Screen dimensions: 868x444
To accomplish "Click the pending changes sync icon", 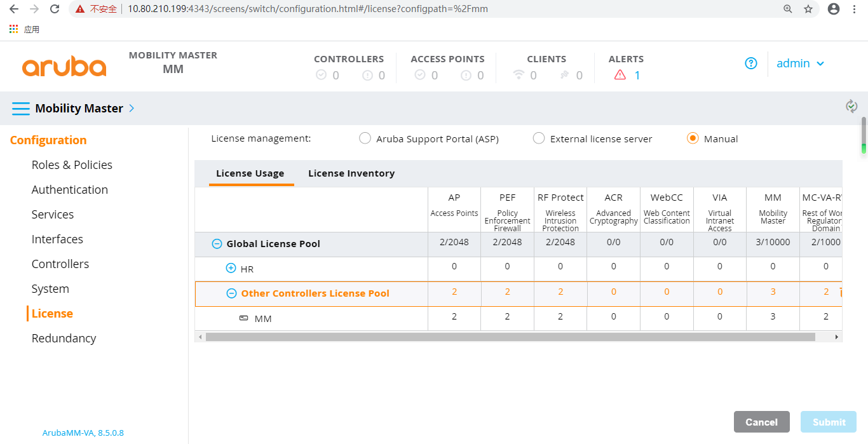I will pyautogui.click(x=851, y=106).
